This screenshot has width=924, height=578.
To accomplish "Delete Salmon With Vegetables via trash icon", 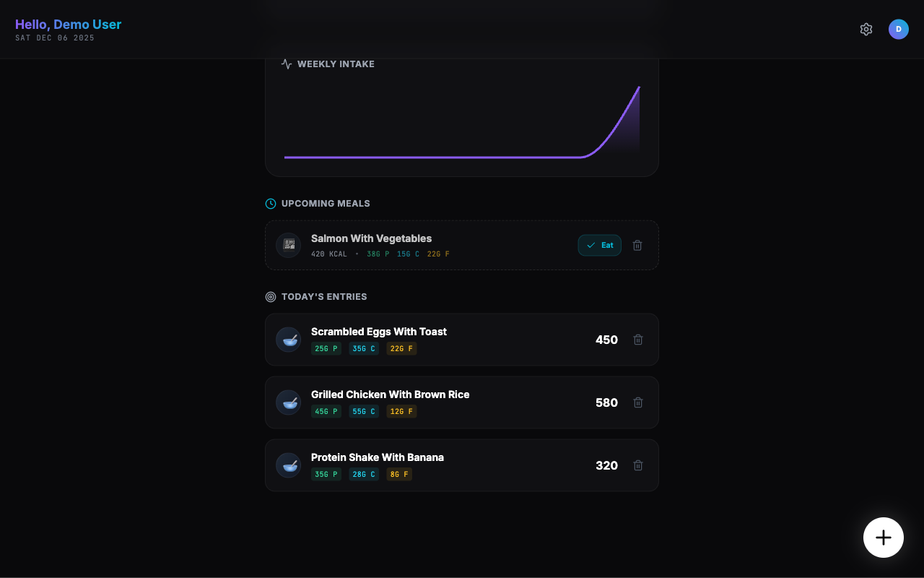I will [637, 245].
